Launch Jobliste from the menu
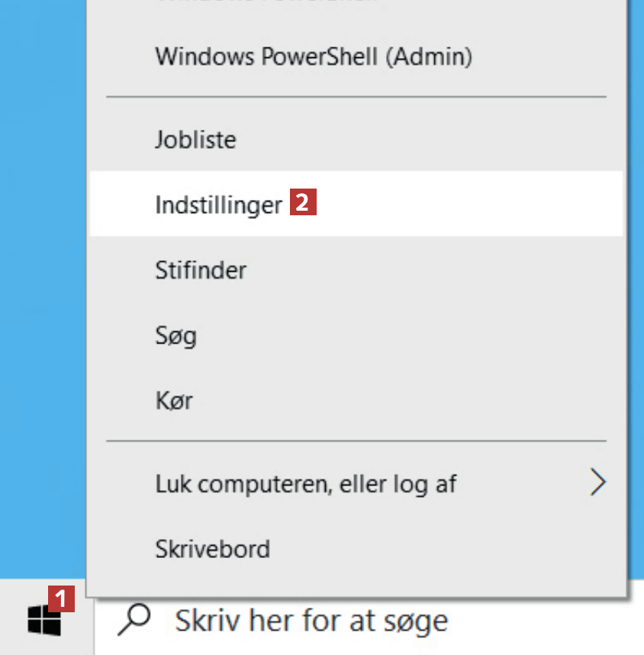 [195, 140]
